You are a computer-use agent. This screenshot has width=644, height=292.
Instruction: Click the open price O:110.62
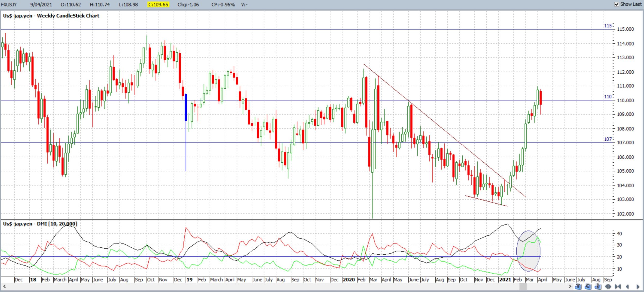pyautogui.click(x=71, y=5)
